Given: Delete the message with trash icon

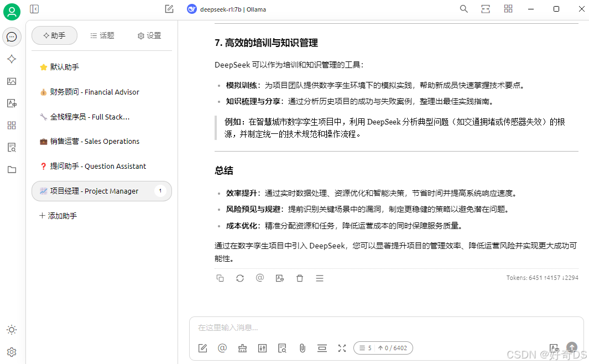Looking at the screenshot, I should tap(300, 278).
